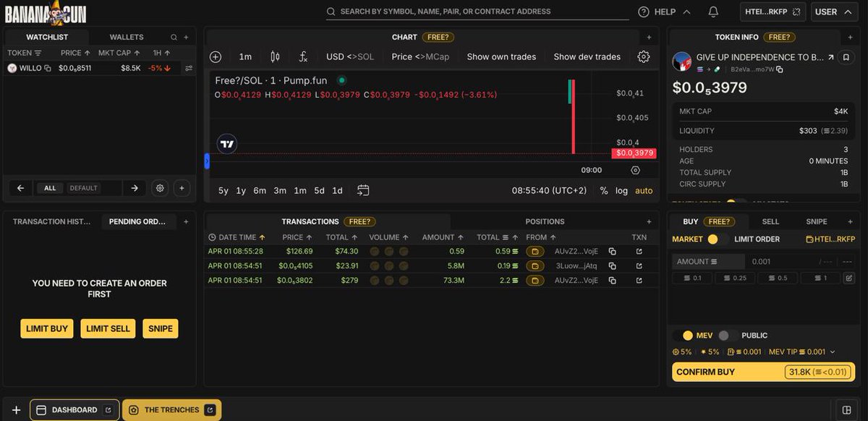
Task: Switch to the Positions tab
Action: pos(545,221)
